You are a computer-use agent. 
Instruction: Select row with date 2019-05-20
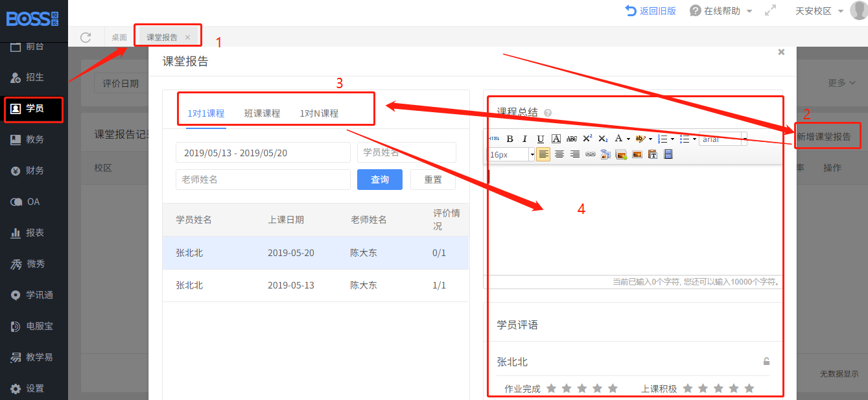[x=316, y=253]
